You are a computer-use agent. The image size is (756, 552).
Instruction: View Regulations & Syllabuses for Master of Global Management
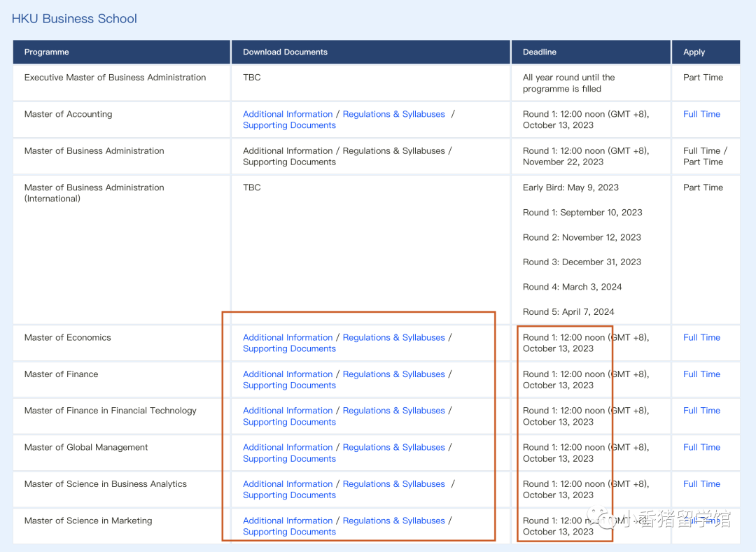tap(394, 448)
